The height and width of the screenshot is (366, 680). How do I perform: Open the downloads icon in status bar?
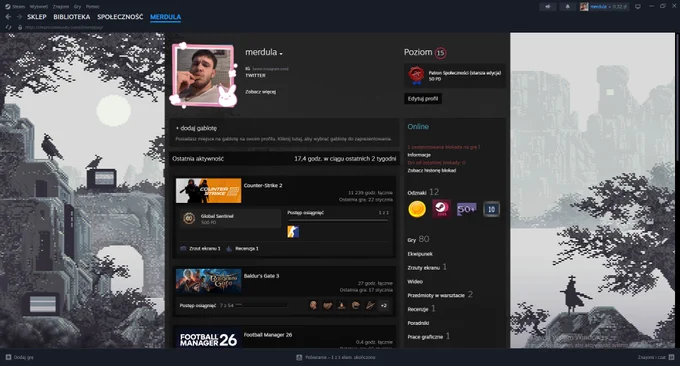click(x=299, y=357)
